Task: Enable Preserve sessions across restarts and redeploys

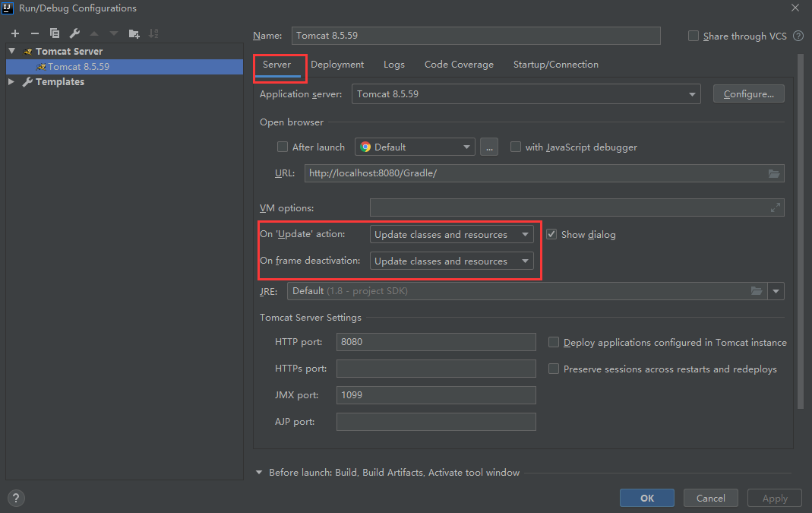Action: 554,369
